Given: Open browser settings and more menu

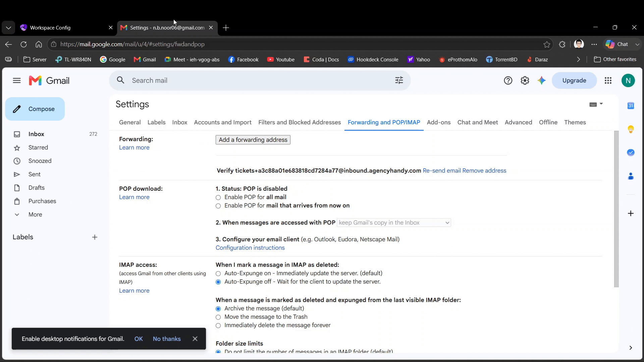Looking at the screenshot, I should 594,44.
